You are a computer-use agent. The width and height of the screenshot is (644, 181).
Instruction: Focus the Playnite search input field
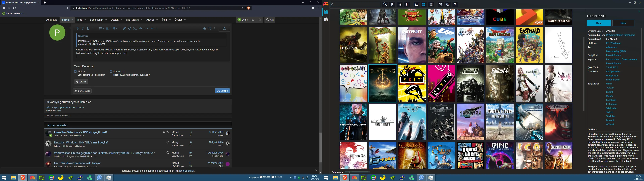tap(356, 4)
